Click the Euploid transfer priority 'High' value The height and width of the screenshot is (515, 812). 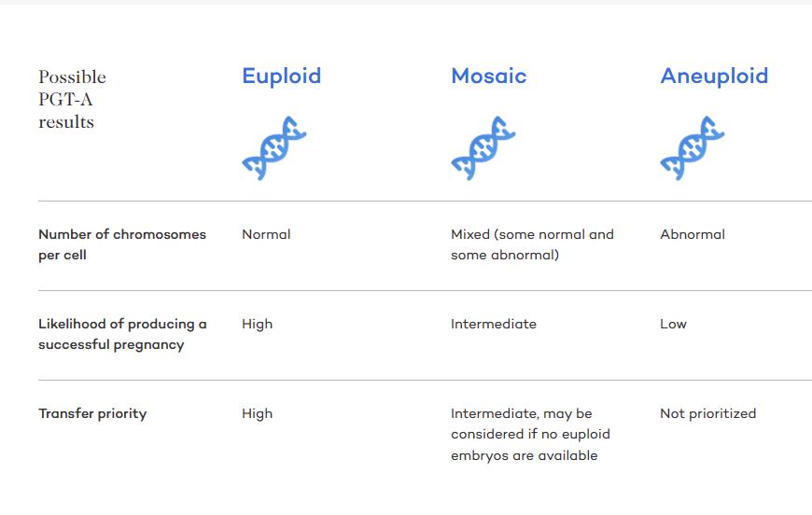[x=257, y=413]
